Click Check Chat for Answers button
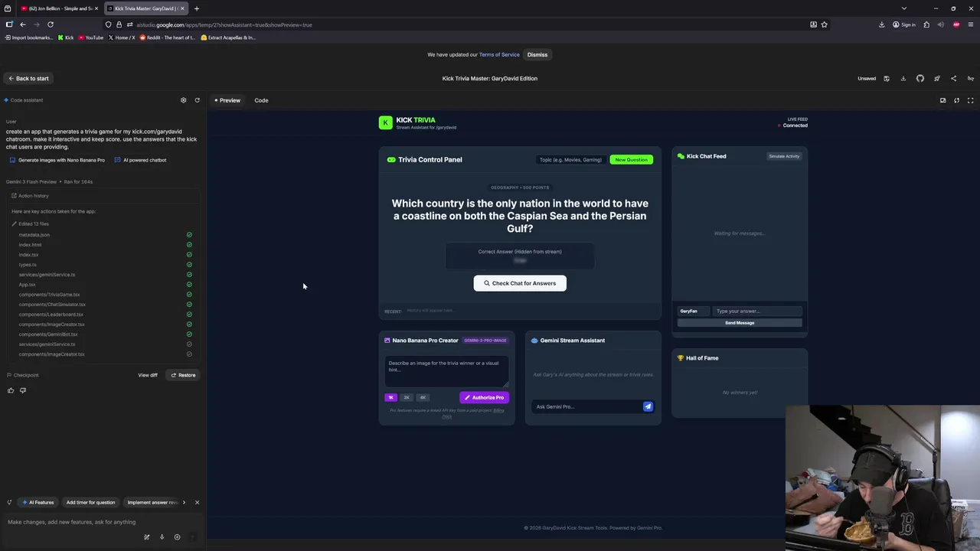Screen dimensions: 980x551 click(520, 283)
